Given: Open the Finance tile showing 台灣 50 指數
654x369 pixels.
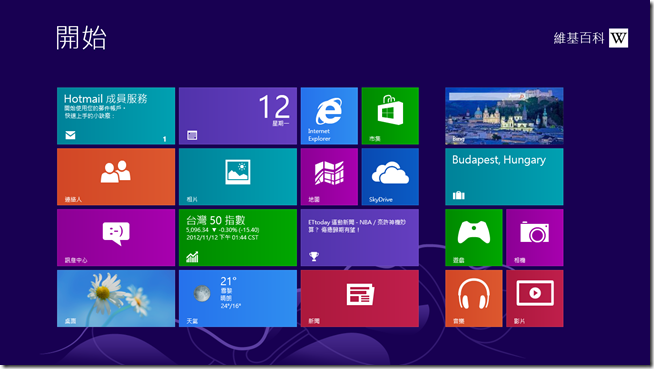Looking at the screenshot, I should point(238,238).
